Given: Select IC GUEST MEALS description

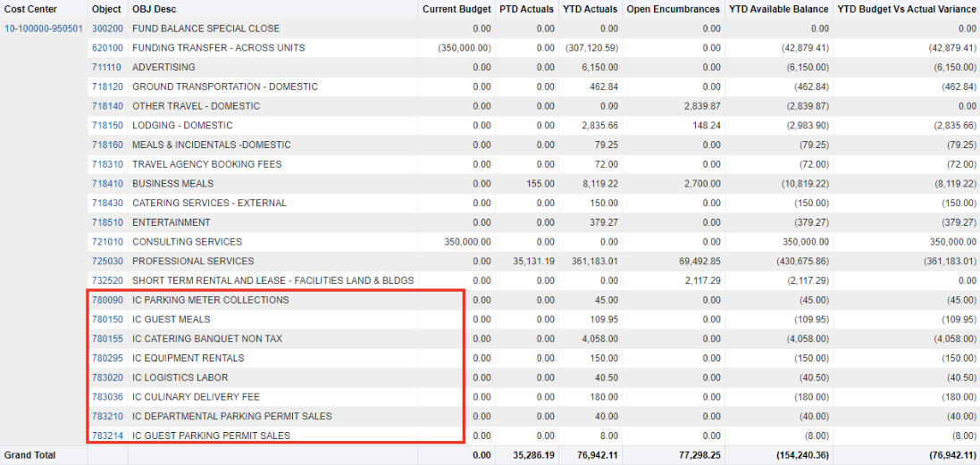Looking at the screenshot, I should click(172, 320).
